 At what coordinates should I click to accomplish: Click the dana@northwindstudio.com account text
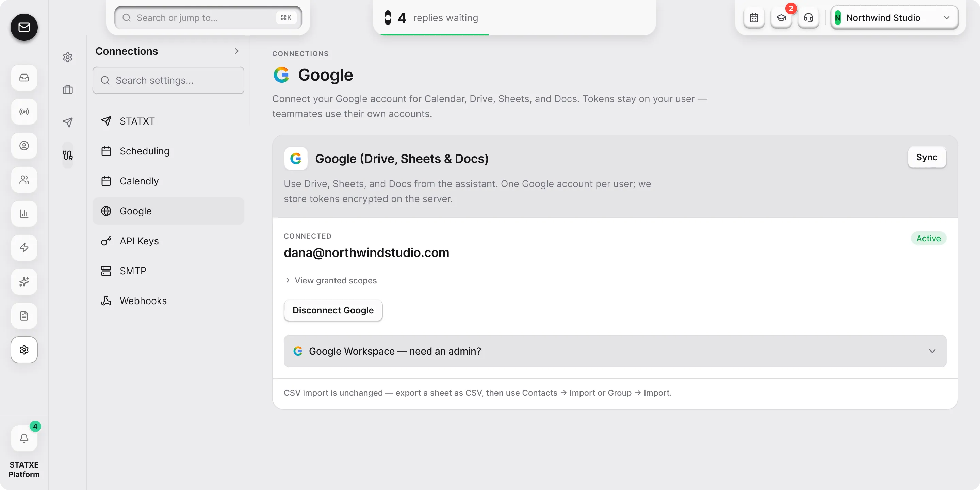coord(366,252)
